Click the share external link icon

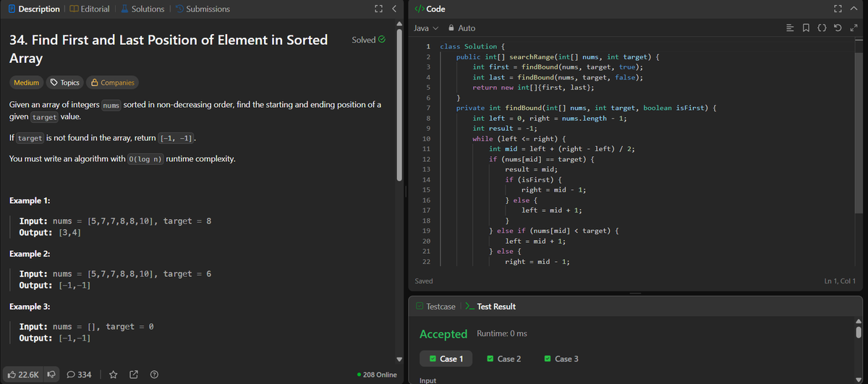pos(134,375)
